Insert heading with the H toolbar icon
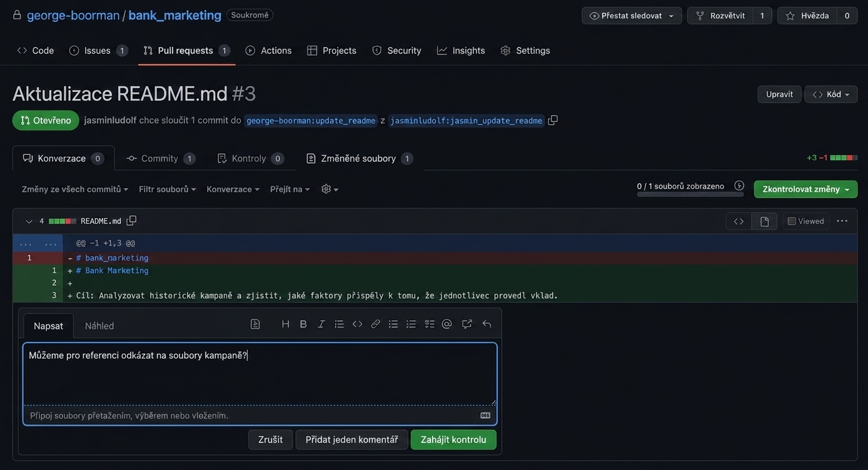 pyautogui.click(x=285, y=324)
